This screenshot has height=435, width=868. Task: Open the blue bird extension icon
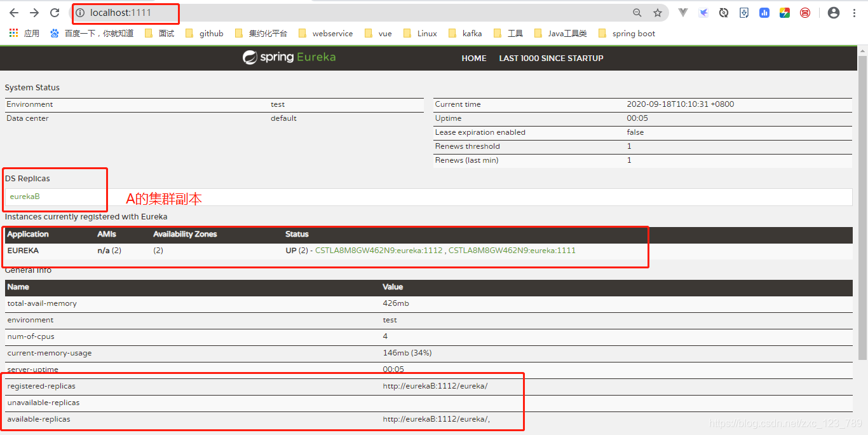(x=703, y=13)
